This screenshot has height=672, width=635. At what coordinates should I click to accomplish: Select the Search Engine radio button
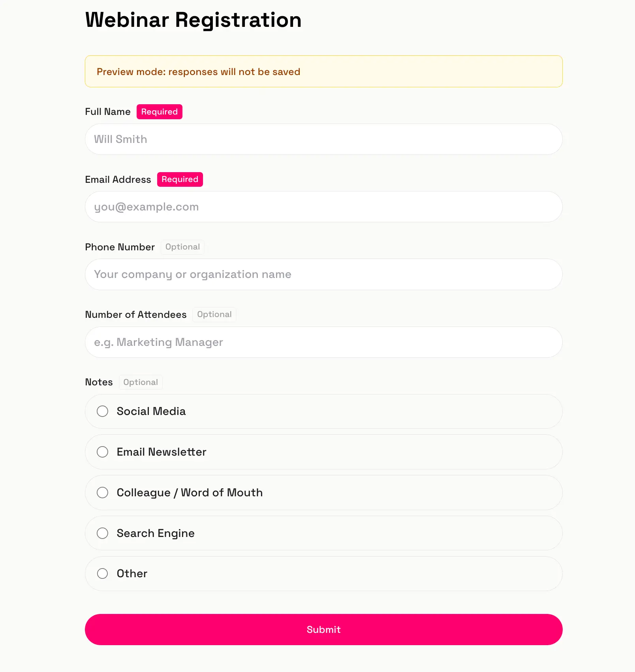point(103,533)
